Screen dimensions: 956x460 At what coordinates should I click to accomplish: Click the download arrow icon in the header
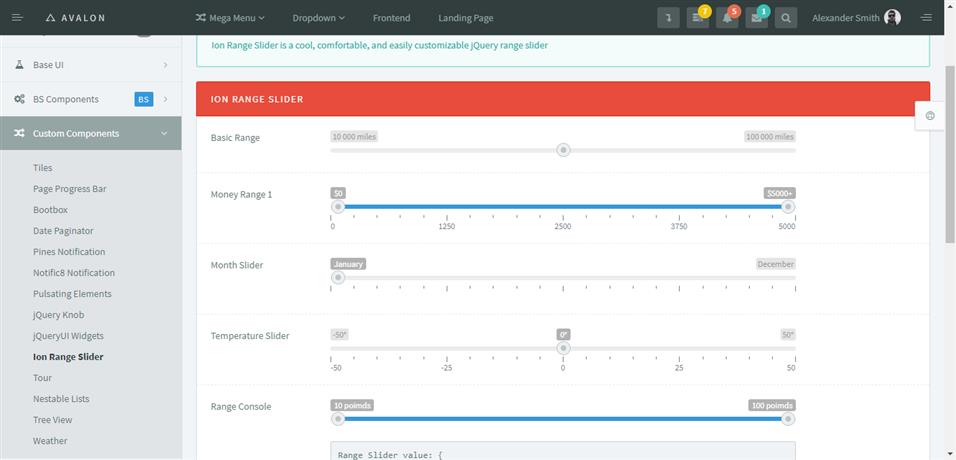668,18
